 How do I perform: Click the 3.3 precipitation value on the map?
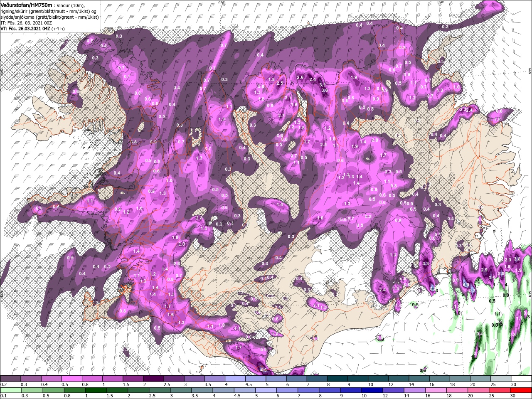pyautogui.click(x=425, y=264)
